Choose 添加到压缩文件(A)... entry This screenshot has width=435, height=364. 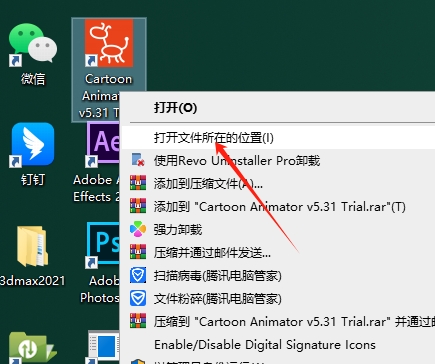[x=277, y=184]
